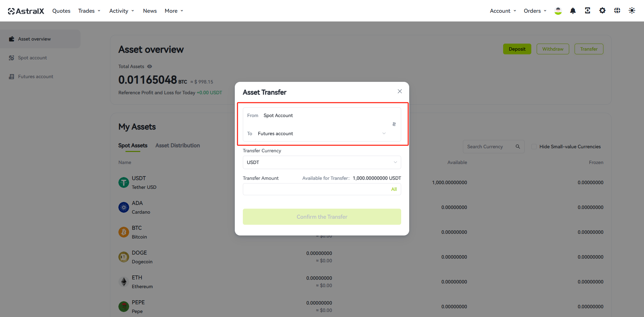Expand the Account menu in header
This screenshot has width=644, height=317.
pos(503,11)
